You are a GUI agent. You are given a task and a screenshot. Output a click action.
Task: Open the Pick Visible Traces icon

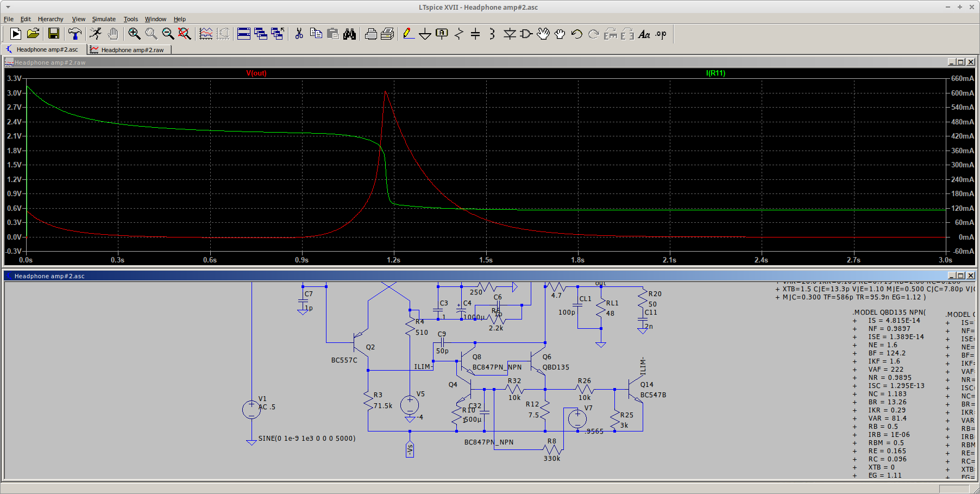pyautogui.click(x=206, y=34)
